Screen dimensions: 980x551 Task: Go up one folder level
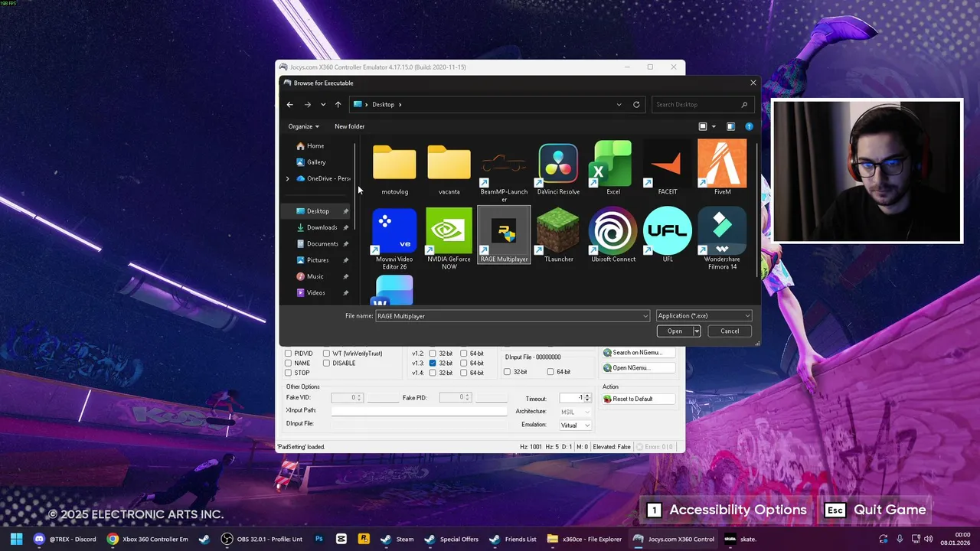coord(338,104)
